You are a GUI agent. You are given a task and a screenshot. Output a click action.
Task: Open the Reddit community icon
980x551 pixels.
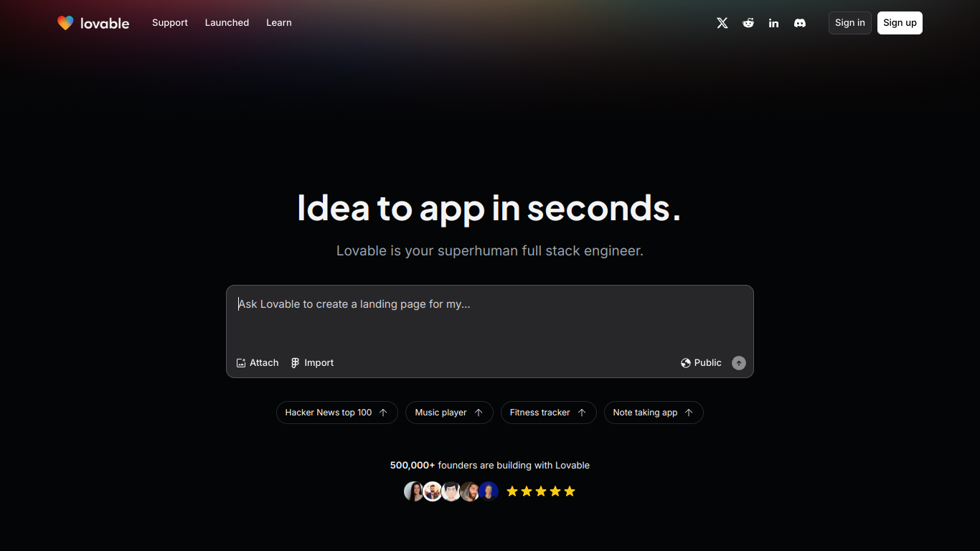click(748, 23)
